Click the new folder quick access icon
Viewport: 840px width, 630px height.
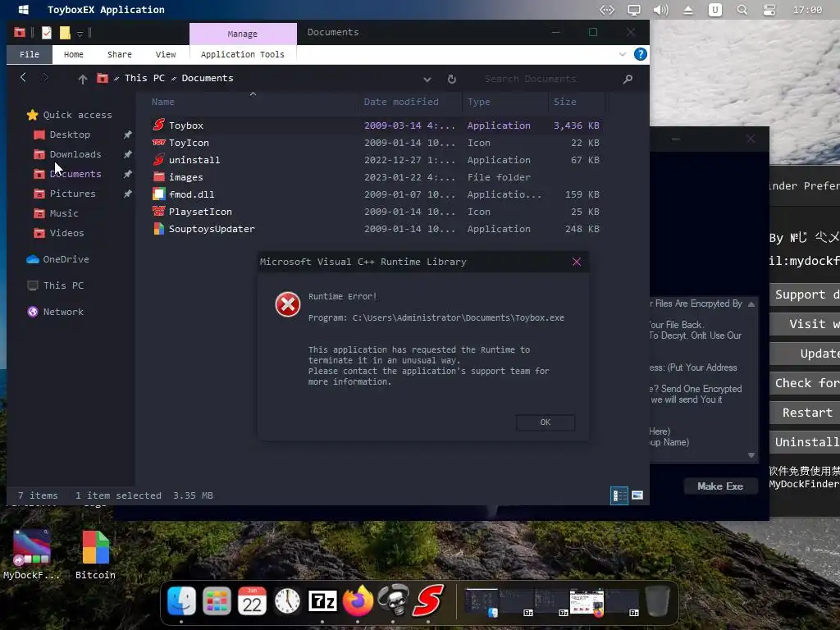65,33
